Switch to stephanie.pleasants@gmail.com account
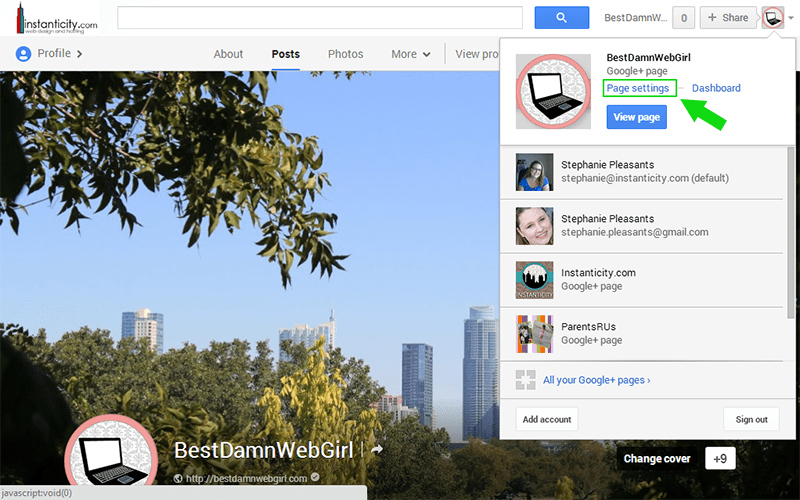800x500 pixels. pos(641,226)
